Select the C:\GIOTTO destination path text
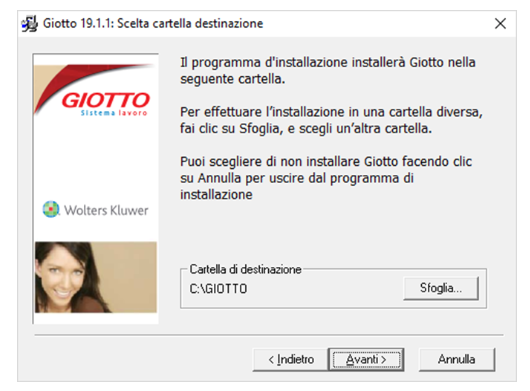The height and width of the screenshot is (391, 530). pyautogui.click(x=218, y=289)
